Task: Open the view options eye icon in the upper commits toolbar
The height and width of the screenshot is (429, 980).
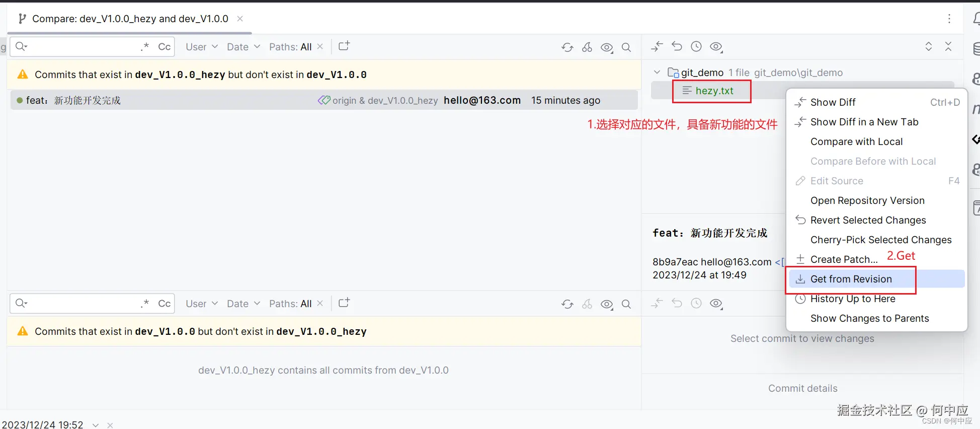Action: coord(607,47)
